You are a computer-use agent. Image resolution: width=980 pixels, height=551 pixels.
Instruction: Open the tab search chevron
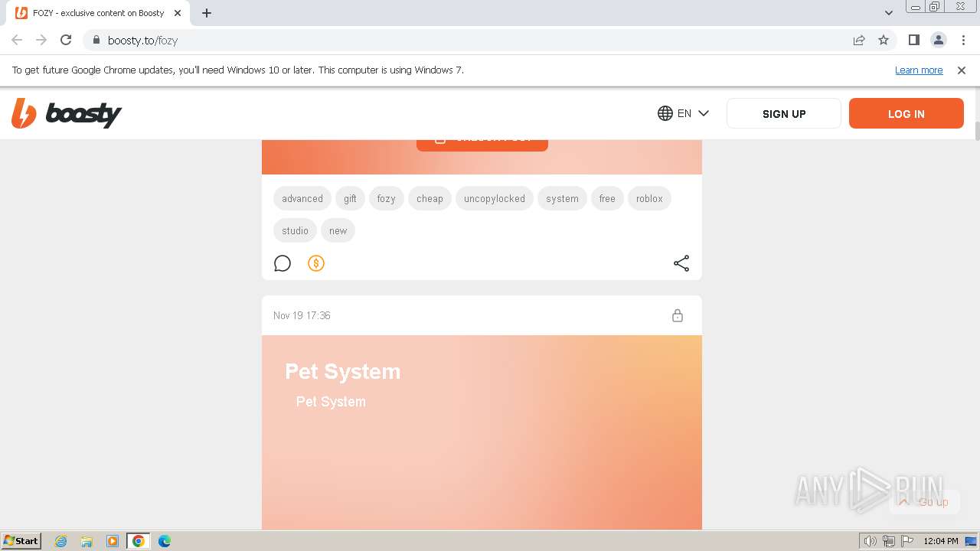click(889, 13)
